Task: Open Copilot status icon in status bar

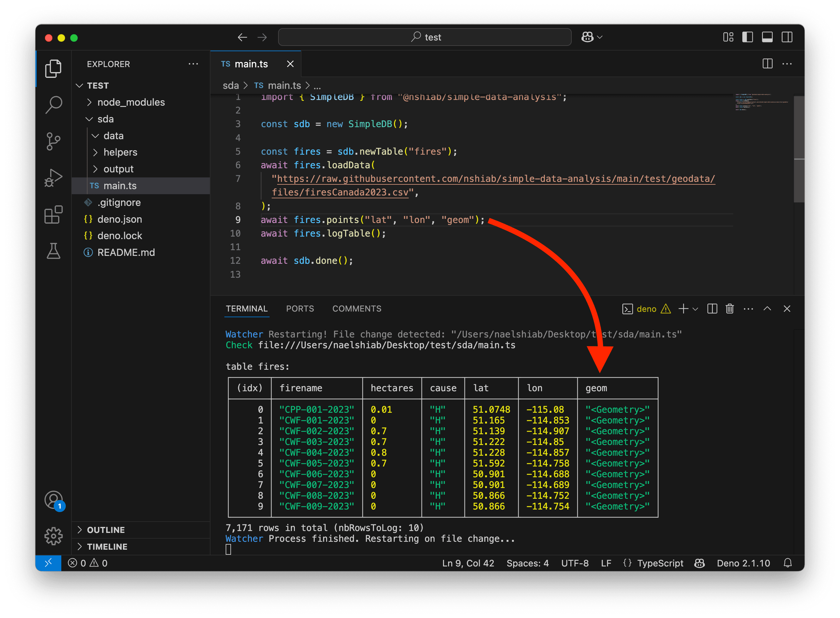Action: pos(699,563)
